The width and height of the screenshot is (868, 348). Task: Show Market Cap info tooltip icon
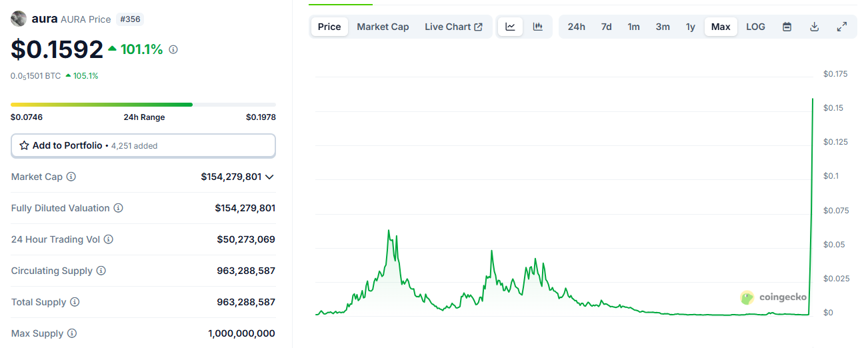coord(71,177)
